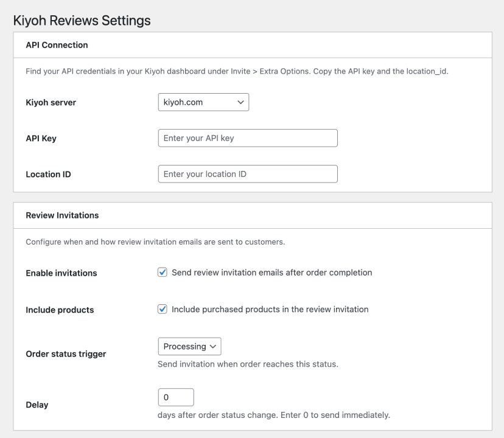This screenshot has width=504, height=438.
Task: Open the Kiyoh server dropdown
Action: pos(203,102)
